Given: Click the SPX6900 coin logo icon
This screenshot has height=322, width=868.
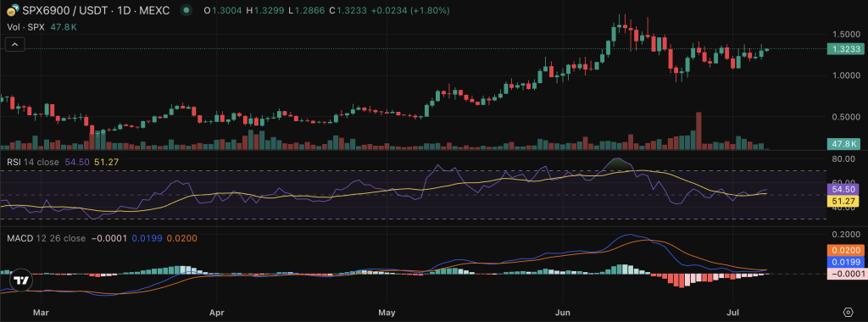Looking at the screenshot, I should pos(13,10).
